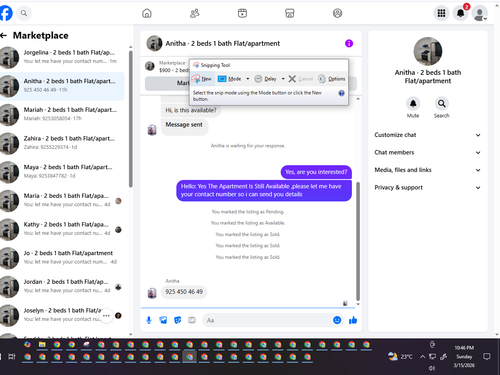Click Delay in Snipping Tool

click(x=266, y=79)
